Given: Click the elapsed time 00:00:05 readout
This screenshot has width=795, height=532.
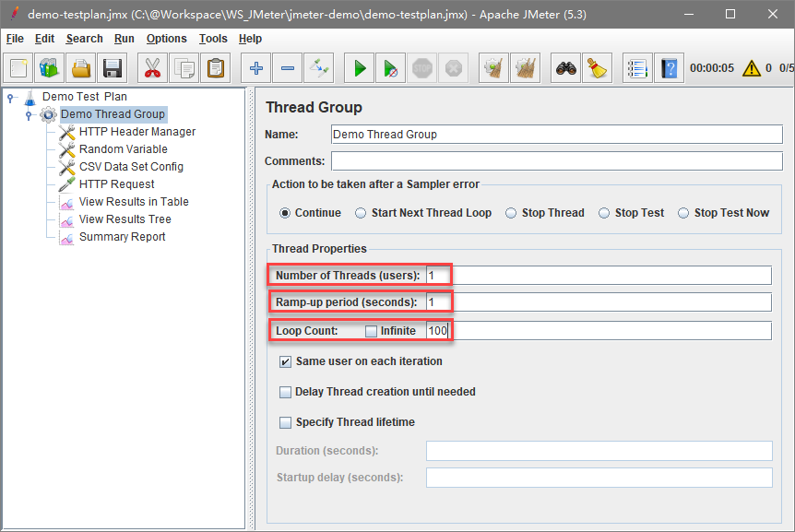Looking at the screenshot, I should click(712, 68).
